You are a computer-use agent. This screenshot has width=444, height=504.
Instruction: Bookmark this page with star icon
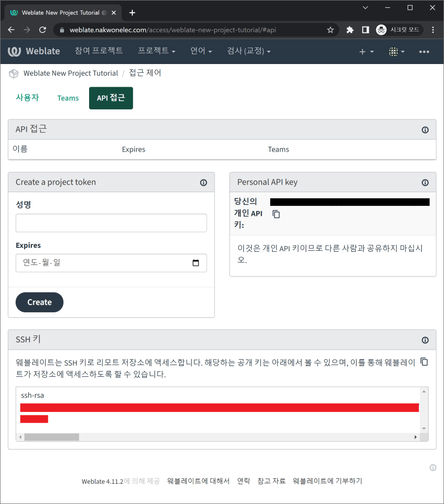[x=330, y=30]
